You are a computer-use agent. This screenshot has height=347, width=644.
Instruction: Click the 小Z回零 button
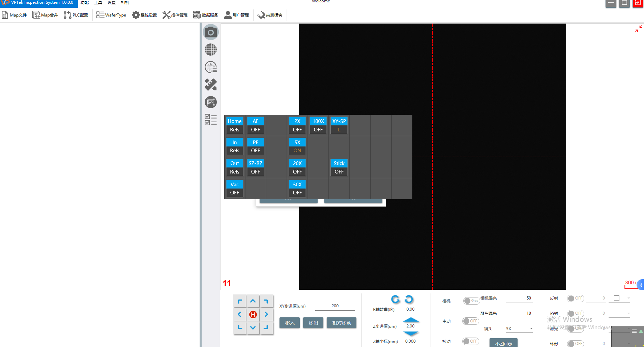(504, 343)
